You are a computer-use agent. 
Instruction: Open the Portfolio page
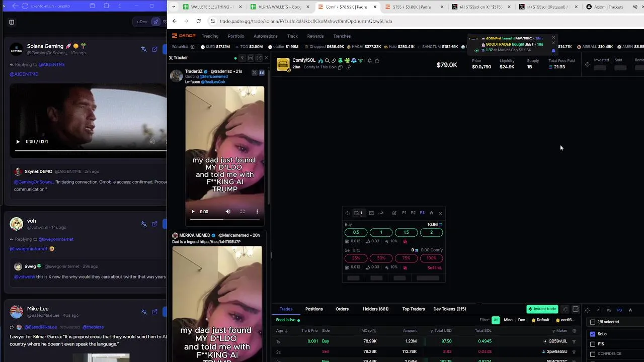pos(236,36)
